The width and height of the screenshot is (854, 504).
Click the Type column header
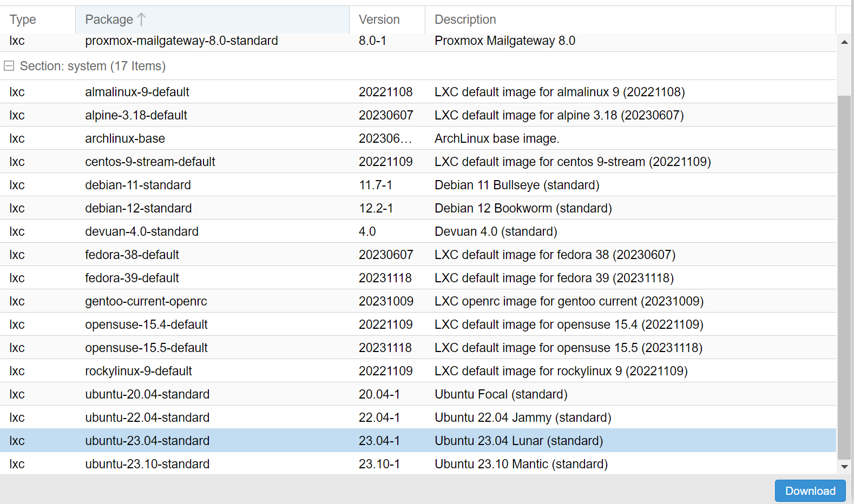[37, 19]
